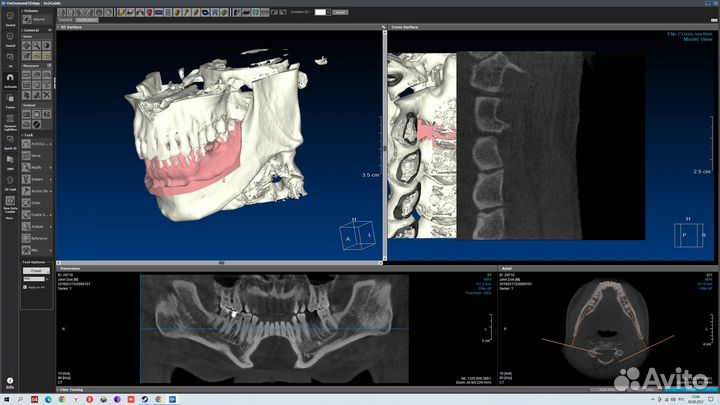Click the orientation cube in 3D Surface view
Viewport: 720px width, 405px height.
[x=357, y=234]
